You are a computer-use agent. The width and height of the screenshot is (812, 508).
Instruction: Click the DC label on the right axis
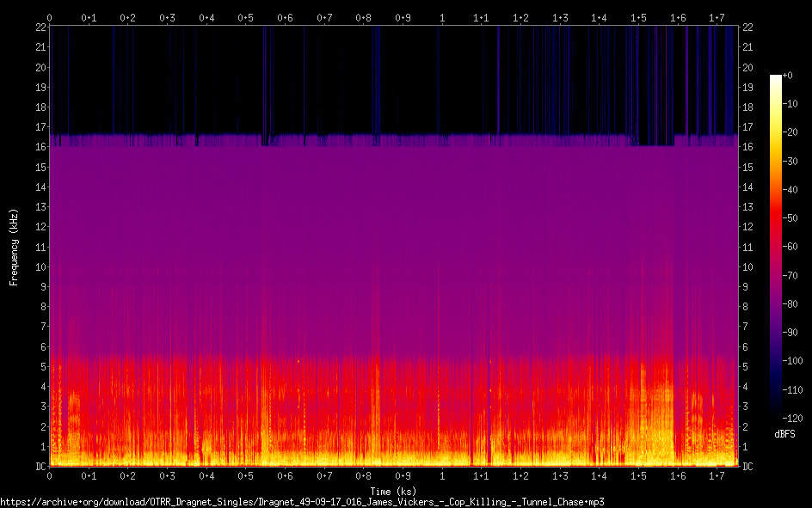click(x=748, y=466)
